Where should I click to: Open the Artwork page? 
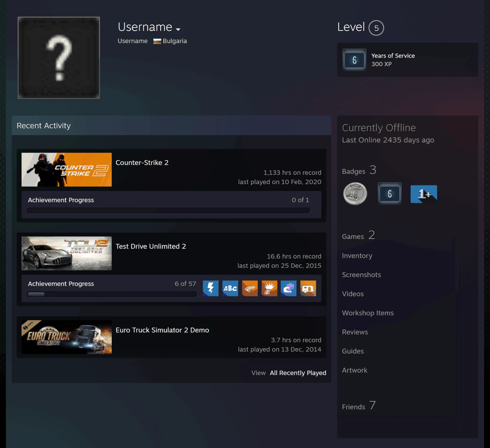tap(354, 370)
